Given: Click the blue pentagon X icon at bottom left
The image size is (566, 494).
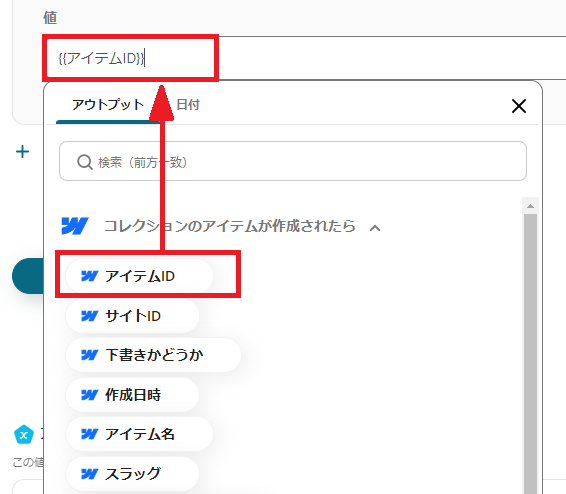Looking at the screenshot, I should 24,435.
